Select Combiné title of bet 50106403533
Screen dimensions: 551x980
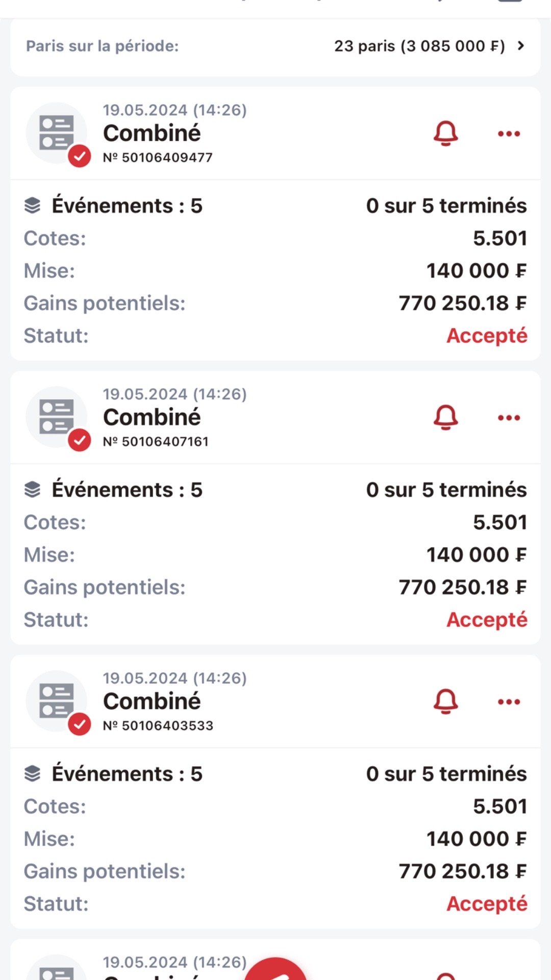(x=152, y=701)
